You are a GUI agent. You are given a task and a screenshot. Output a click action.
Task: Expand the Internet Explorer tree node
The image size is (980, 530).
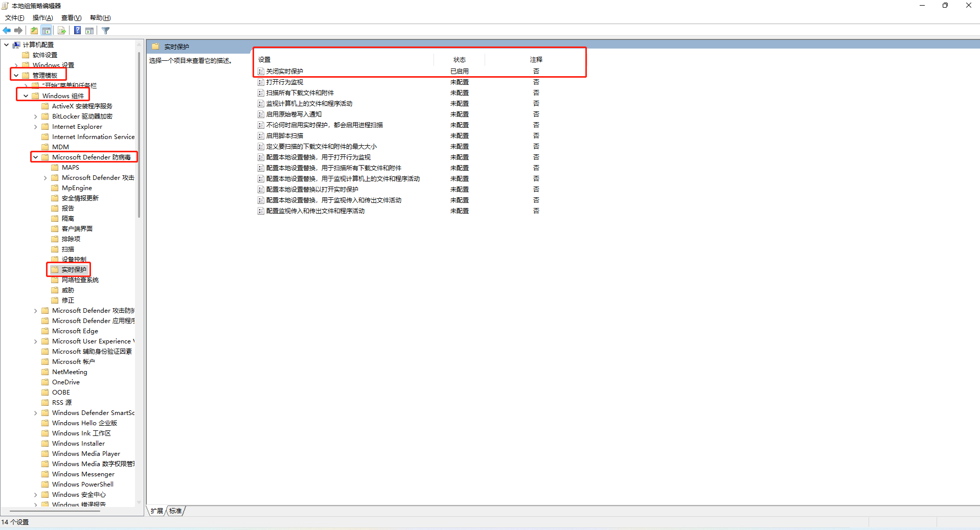coord(36,127)
